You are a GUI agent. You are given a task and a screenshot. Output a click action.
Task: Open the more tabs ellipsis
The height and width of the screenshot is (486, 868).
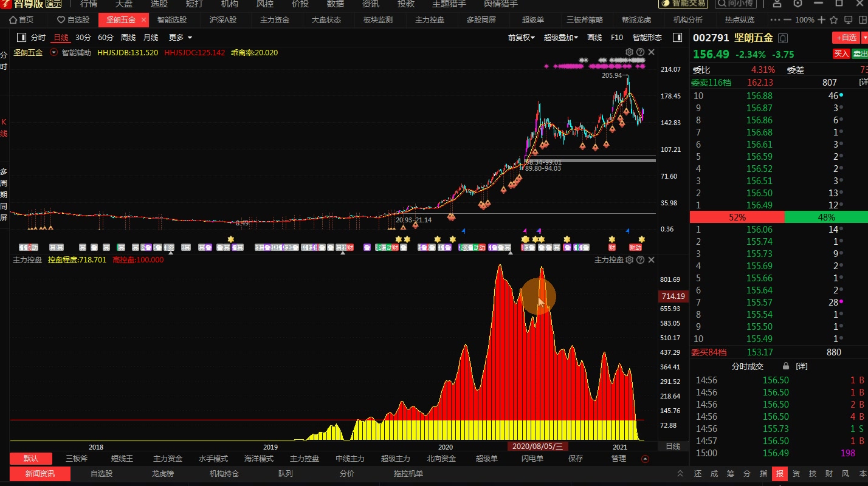(774, 20)
